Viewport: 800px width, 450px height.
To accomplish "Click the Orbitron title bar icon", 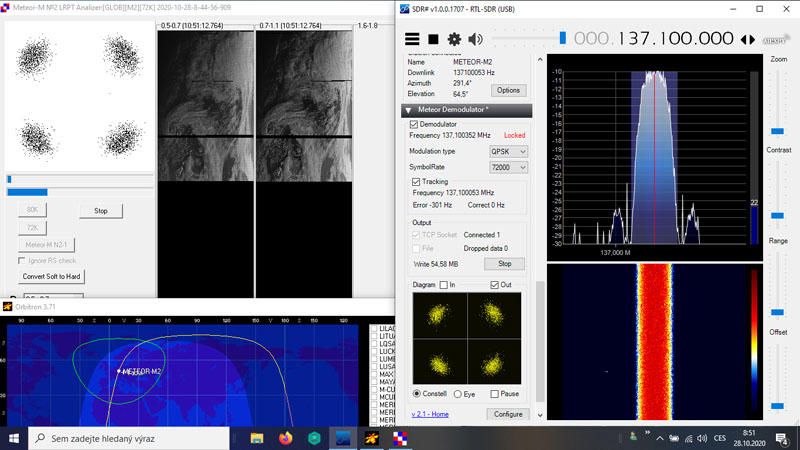I will [x=7, y=307].
